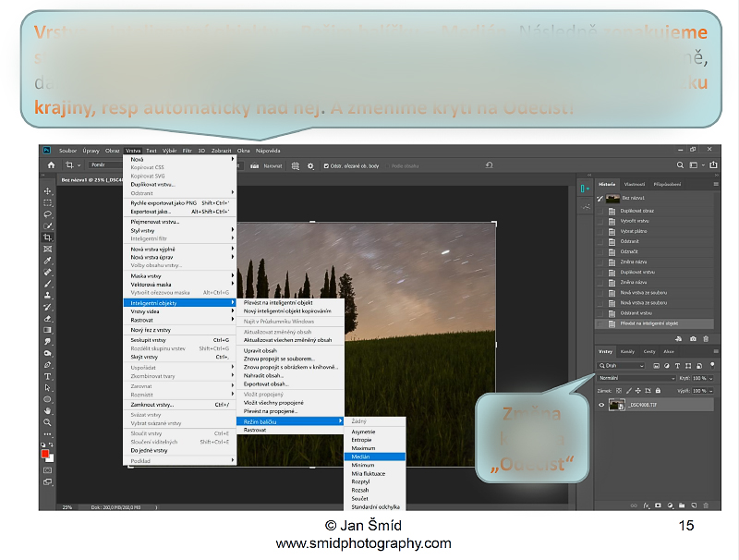Click 'Narovnat' straighten button

click(x=267, y=166)
